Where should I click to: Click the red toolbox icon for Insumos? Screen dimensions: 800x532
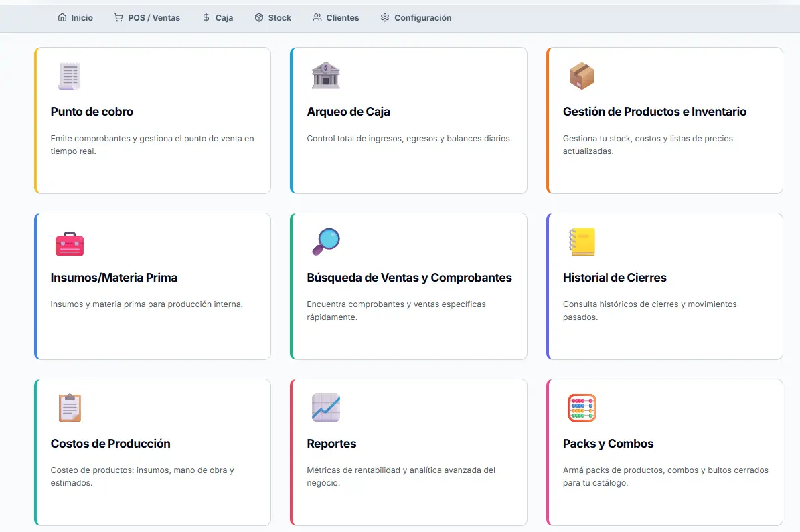70,244
